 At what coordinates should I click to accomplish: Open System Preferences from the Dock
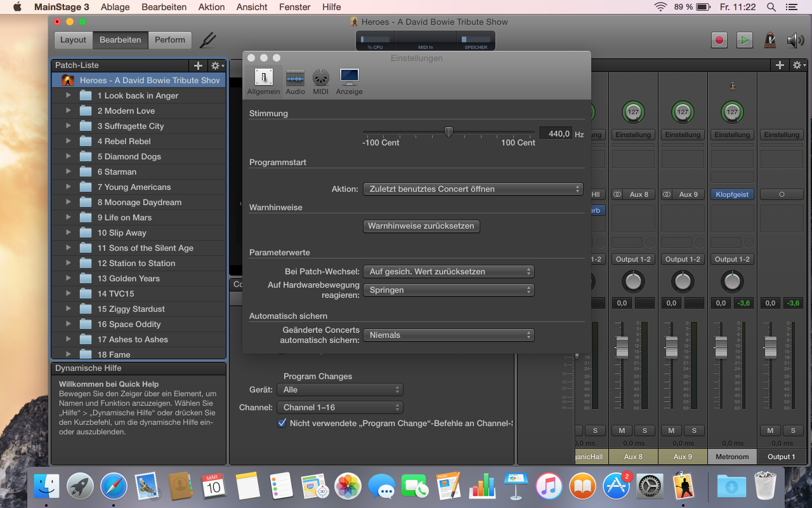[650, 486]
